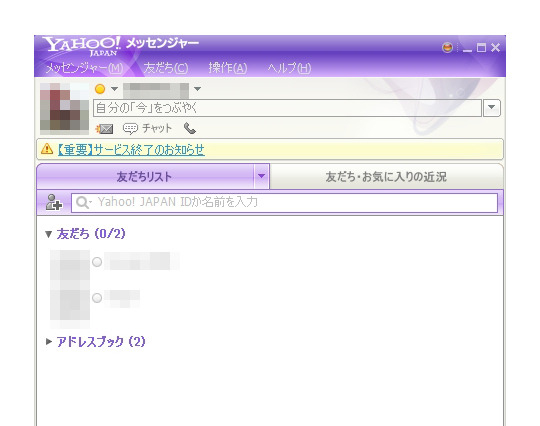Click the yellow status indicator icon
The image size is (540, 426).
(x=100, y=89)
